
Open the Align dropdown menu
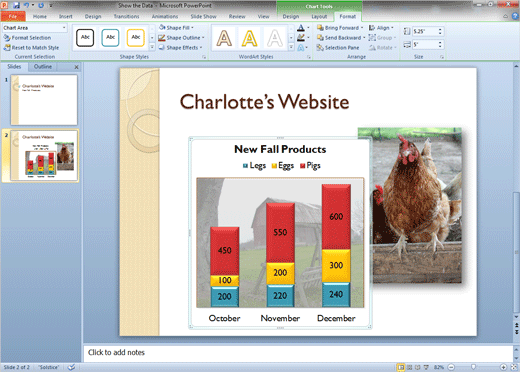[382, 28]
